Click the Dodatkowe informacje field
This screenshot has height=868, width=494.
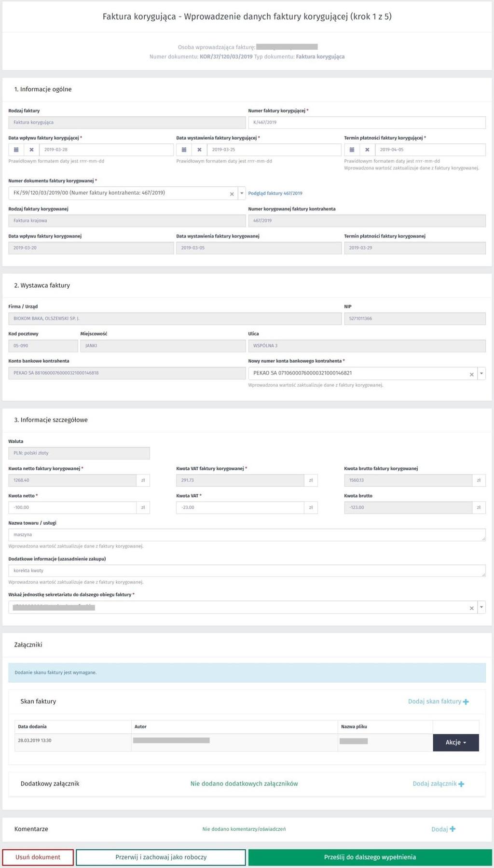coord(247,571)
